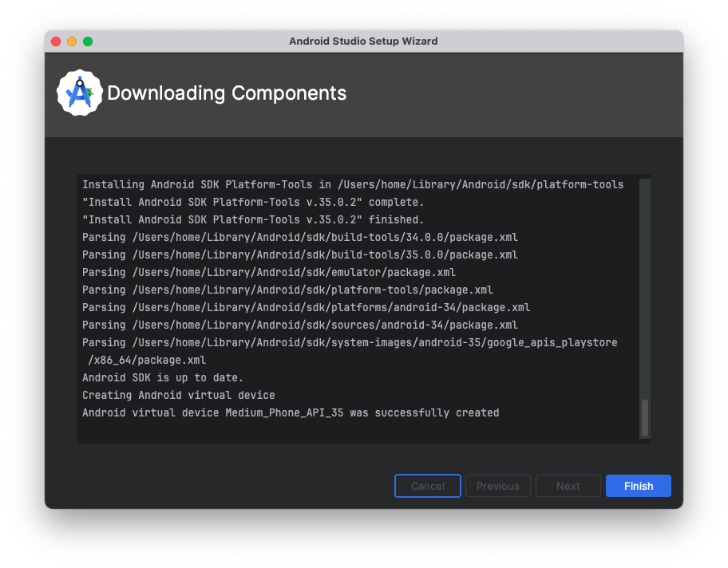
Task: Click the emulator/package.xml parsing line
Action: [x=269, y=272]
